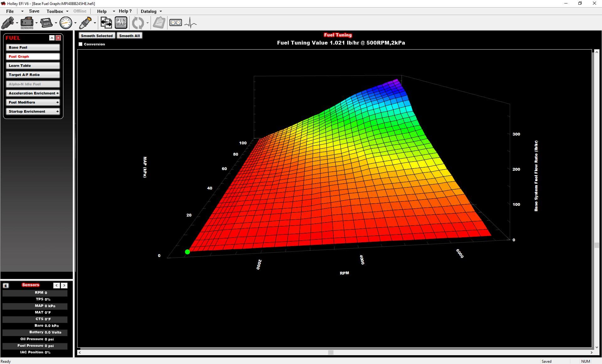This screenshot has width=602, height=364.
Task: Select the fuel injector toolbar icon
Action: 8,23
